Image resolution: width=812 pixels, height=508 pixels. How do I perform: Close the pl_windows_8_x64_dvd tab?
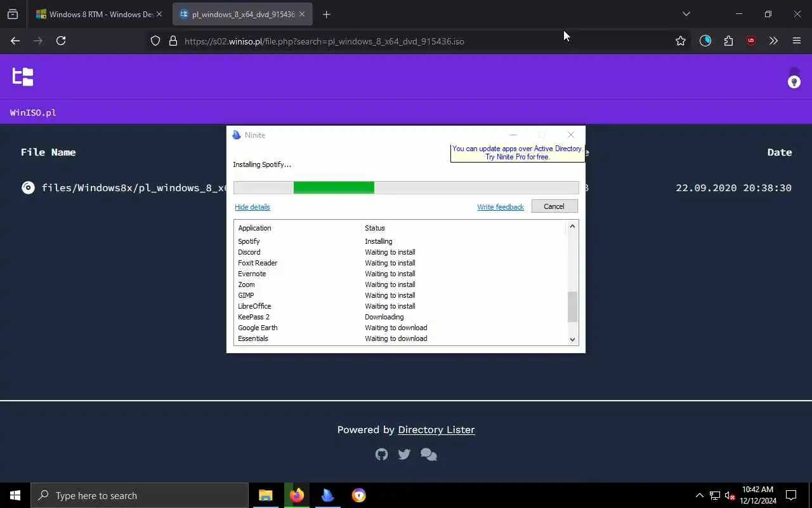coord(302,14)
